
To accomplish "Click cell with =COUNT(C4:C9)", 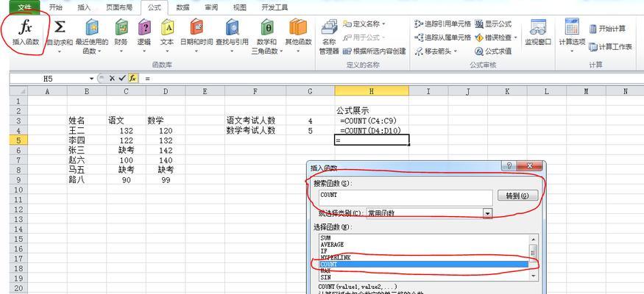I will [x=371, y=121].
